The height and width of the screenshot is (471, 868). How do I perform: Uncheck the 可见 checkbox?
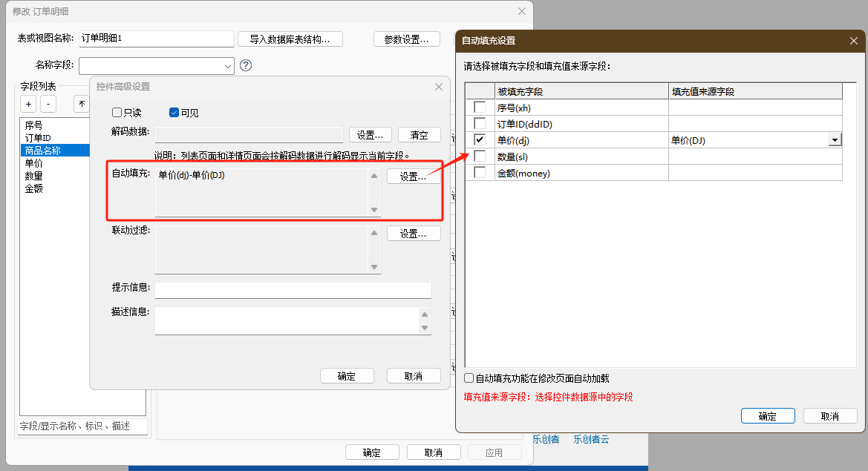click(x=174, y=113)
